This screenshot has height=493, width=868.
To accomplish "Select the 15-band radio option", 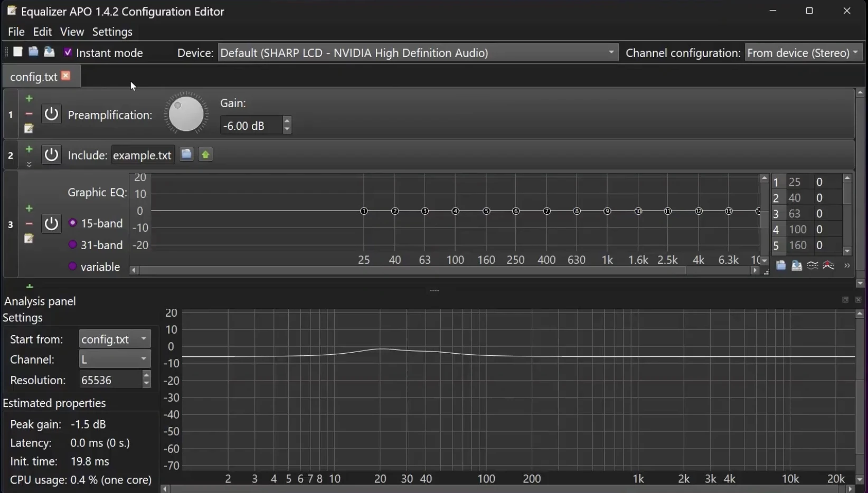I will tap(73, 223).
